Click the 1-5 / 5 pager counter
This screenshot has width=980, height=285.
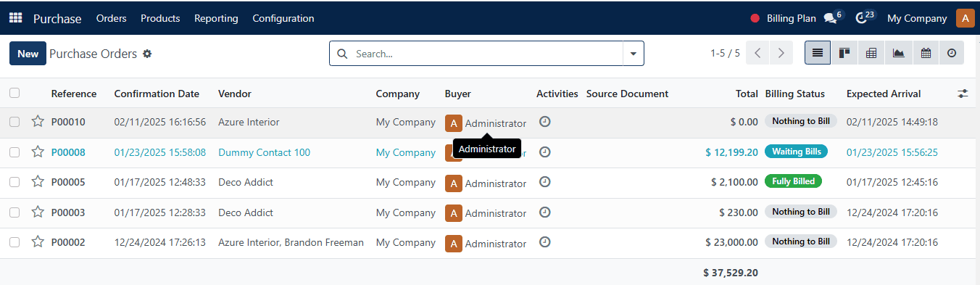pyautogui.click(x=725, y=54)
